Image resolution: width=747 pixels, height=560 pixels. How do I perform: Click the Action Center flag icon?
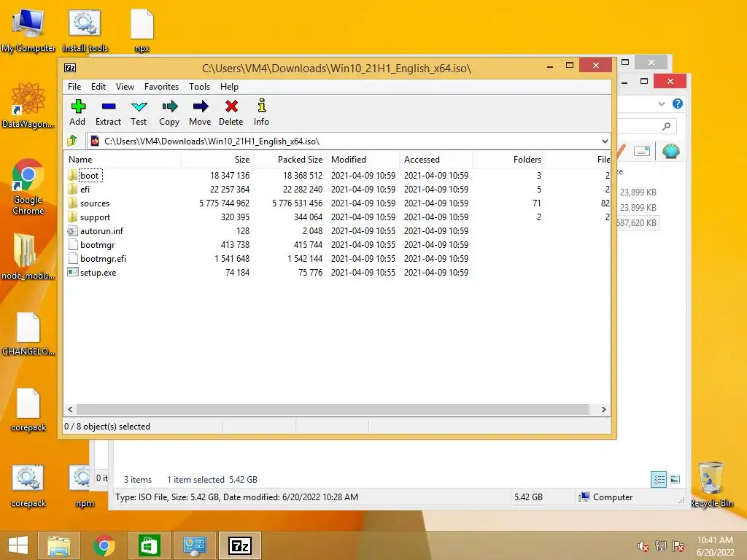point(678,546)
